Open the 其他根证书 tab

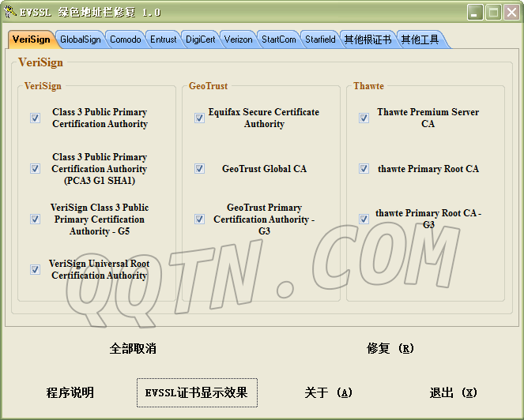point(367,39)
